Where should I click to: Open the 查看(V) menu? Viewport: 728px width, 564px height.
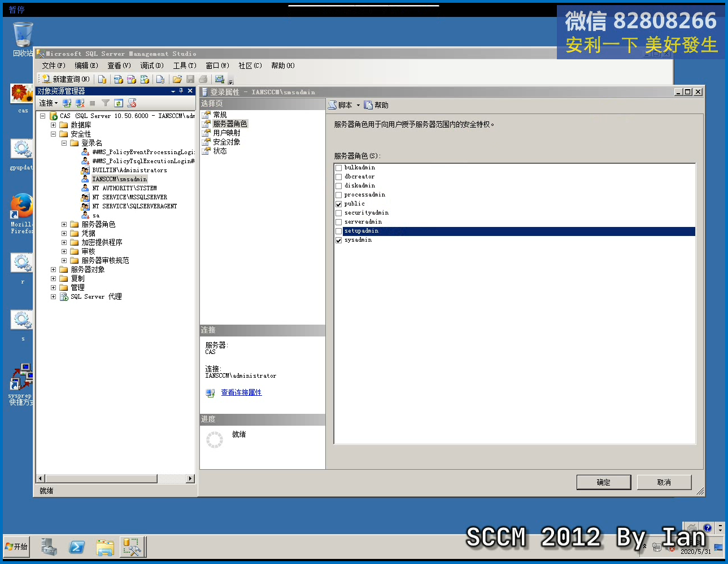click(119, 65)
